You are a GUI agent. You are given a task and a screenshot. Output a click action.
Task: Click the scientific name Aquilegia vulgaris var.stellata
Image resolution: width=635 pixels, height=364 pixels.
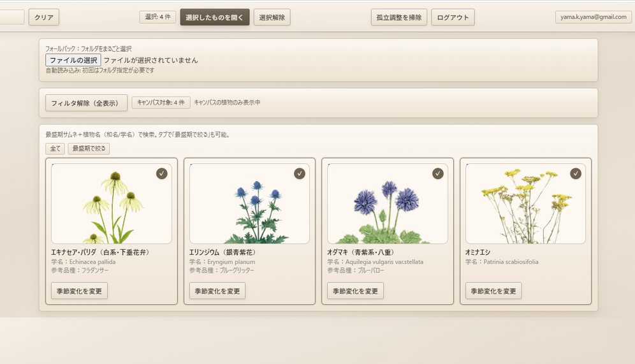[384, 262]
